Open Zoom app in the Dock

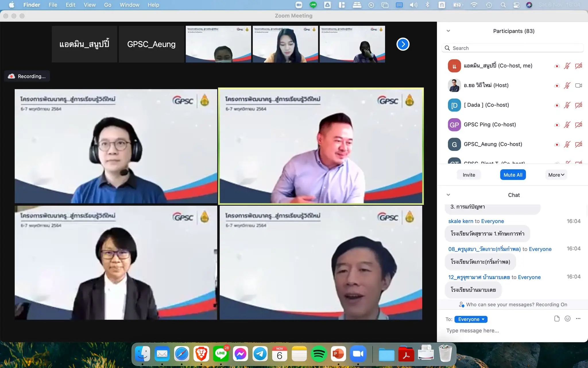(358, 354)
